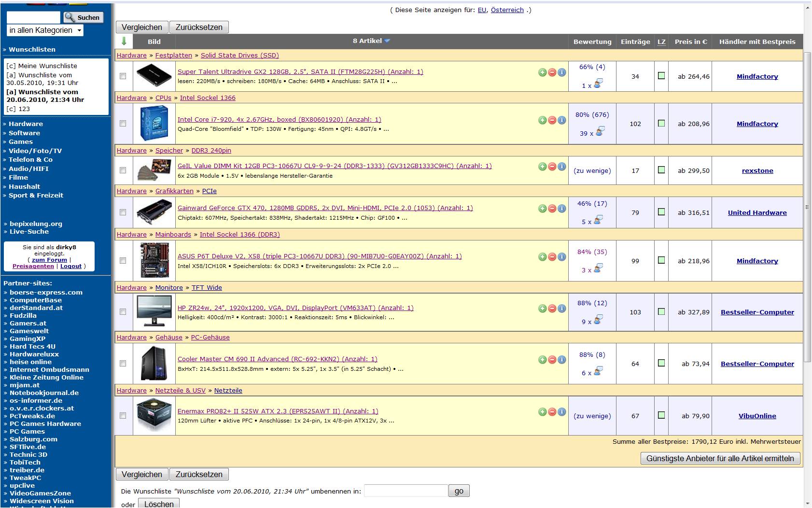Click the red minus for Enermax PRO82+ II
The height and width of the screenshot is (508, 812).
pos(552,412)
